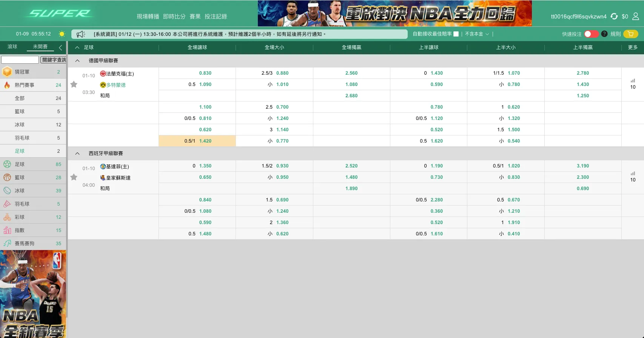Open 規則 rules link

(x=616, y=34)
